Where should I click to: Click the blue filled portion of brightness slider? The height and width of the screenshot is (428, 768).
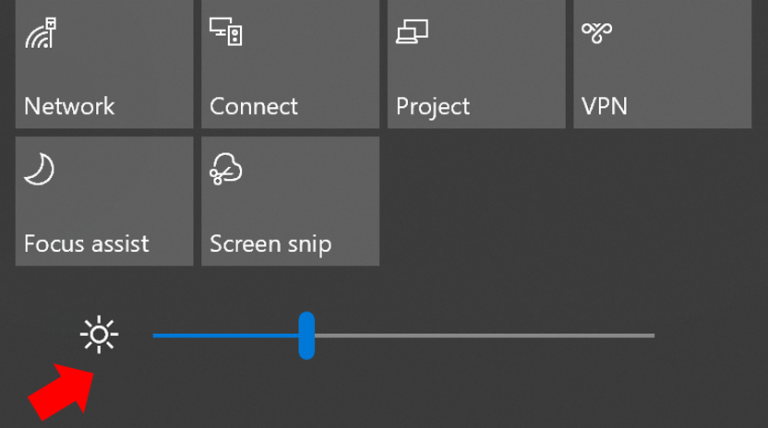[226, 335]
